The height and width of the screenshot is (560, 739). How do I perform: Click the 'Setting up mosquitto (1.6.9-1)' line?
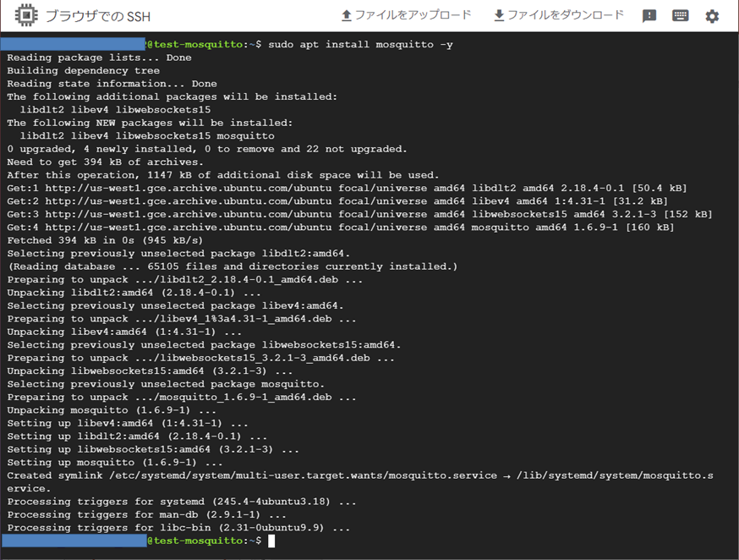click(115, 463)
